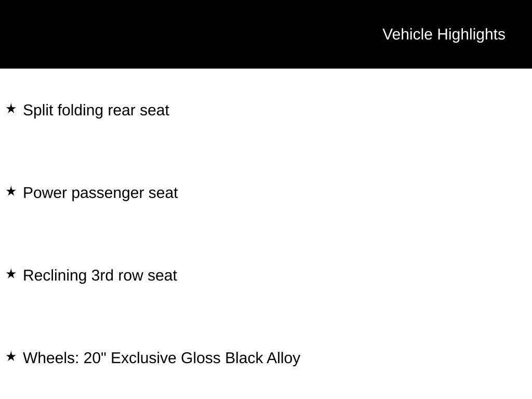The image size is (532, 399).
Task: Select the Split folding rear seat item
Action: [x=96, y=110]
